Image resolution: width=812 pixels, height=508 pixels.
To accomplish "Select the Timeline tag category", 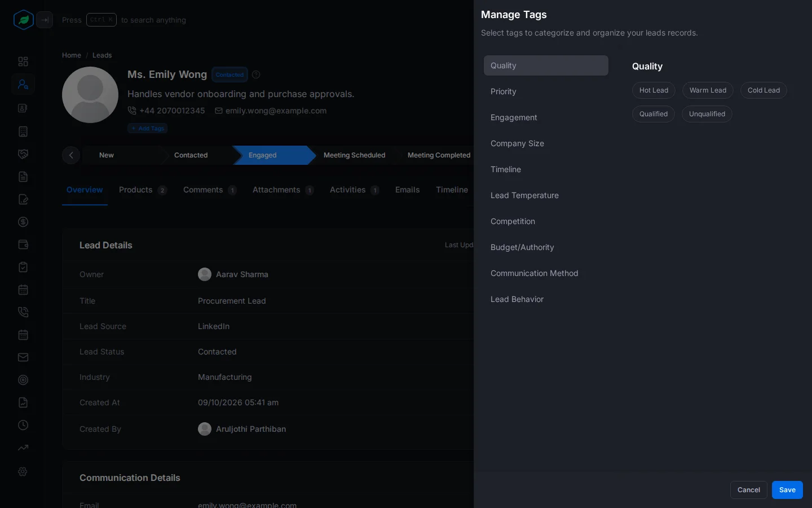I will 546,169.
